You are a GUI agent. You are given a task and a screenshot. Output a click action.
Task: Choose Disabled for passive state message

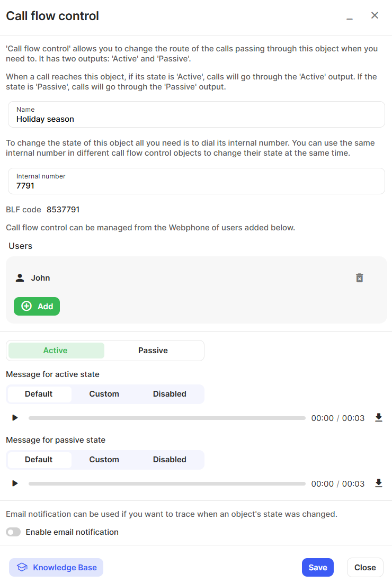tap(170, 460)
